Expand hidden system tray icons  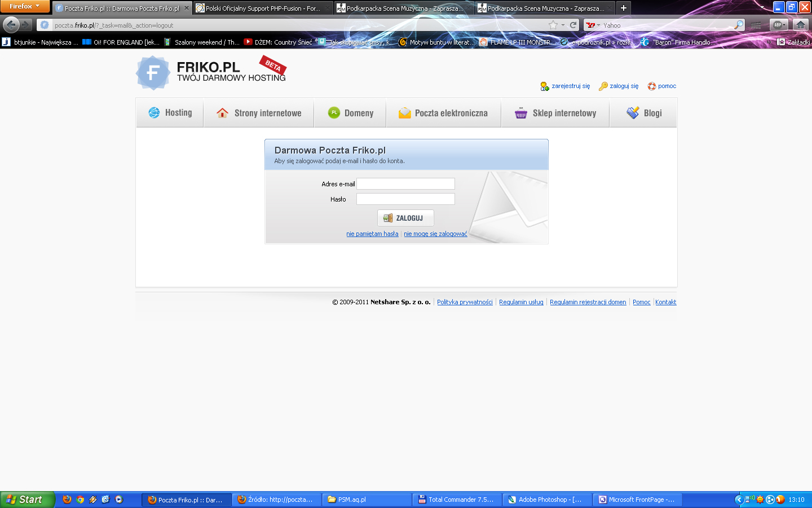(x=739, y=500)
